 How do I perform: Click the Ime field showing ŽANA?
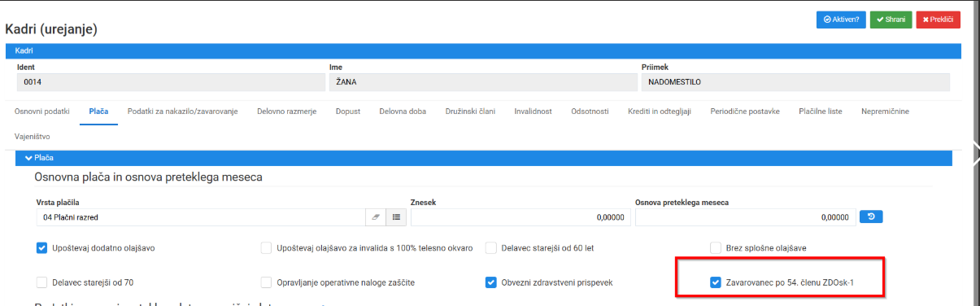483,82
